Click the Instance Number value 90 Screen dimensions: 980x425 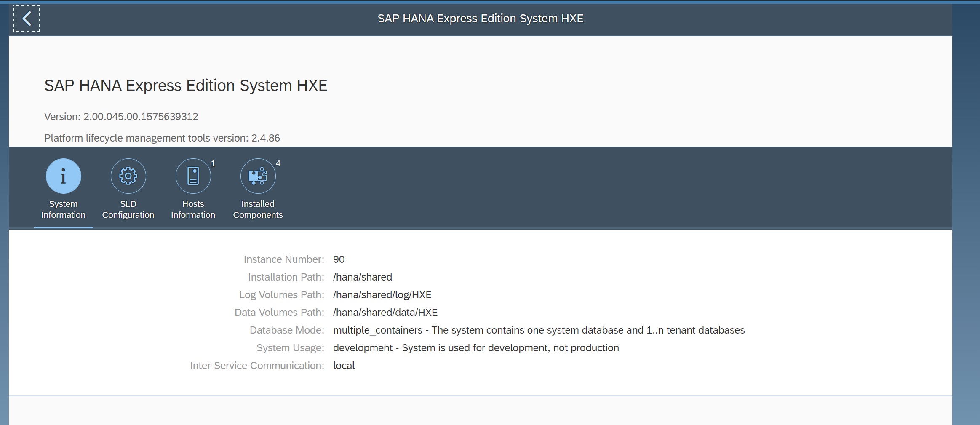point(339,259)
